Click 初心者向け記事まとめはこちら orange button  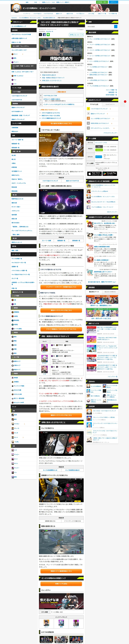click(61, 124)
